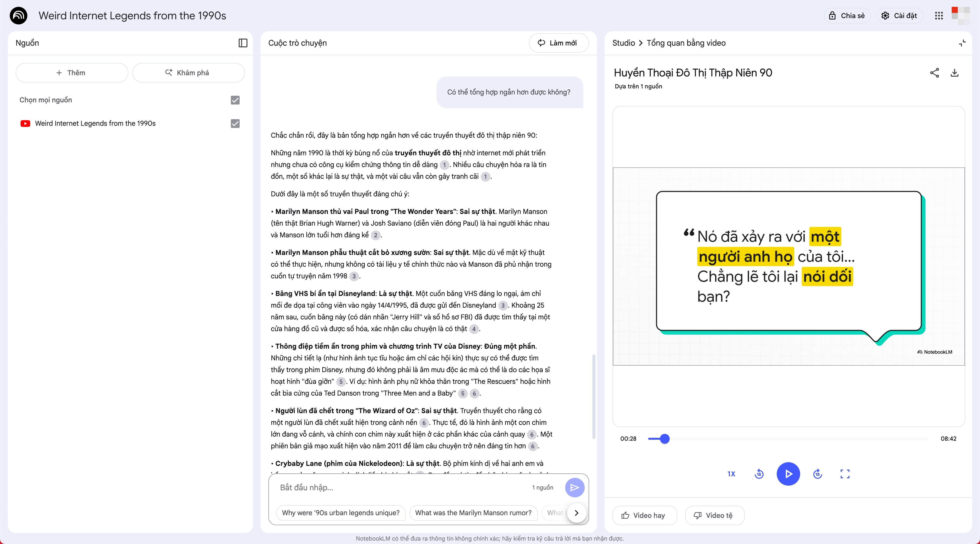Select suggestion 'What was the Marilyn Manson rumor?'
980x544 pixels.
coord(473,513)
